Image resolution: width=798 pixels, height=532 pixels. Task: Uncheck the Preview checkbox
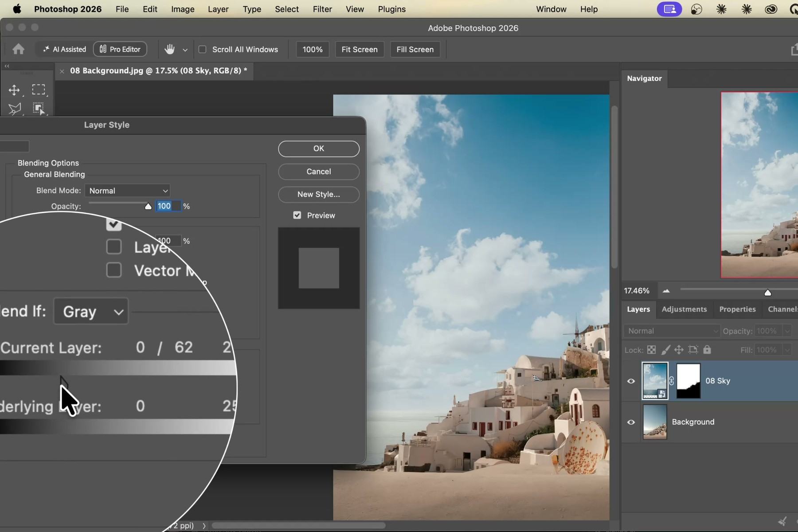tap(297, 215)
